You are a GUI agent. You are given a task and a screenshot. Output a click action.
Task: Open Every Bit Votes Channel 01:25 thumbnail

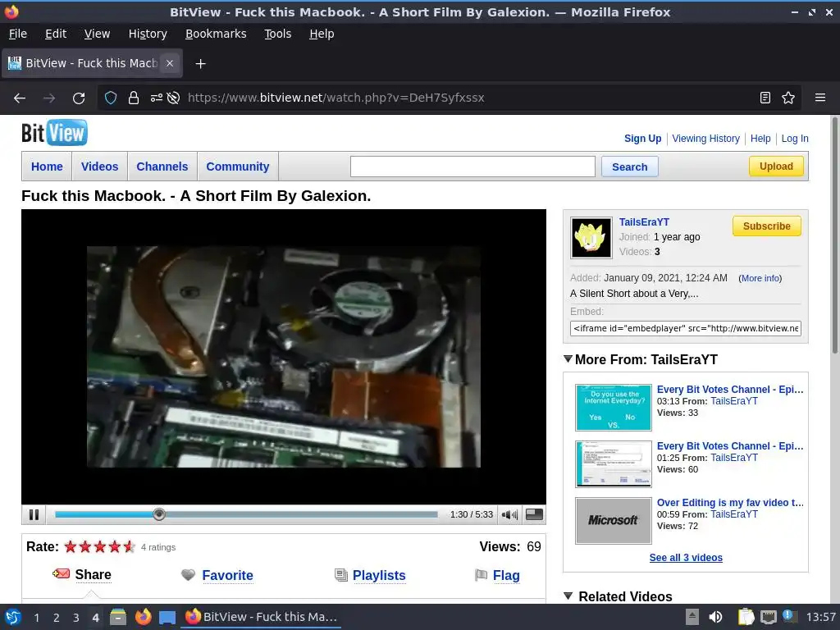tap(614, 464)
